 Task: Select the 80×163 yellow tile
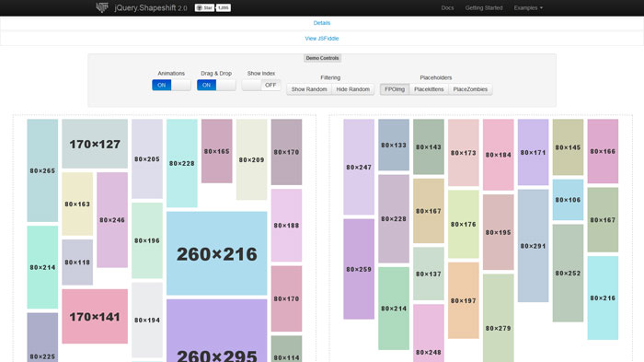point(77,204)
